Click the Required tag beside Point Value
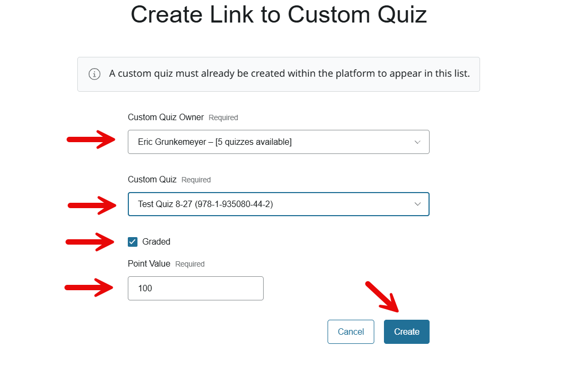The width and height of the screenshot is (588, 368). pos(190,264)
